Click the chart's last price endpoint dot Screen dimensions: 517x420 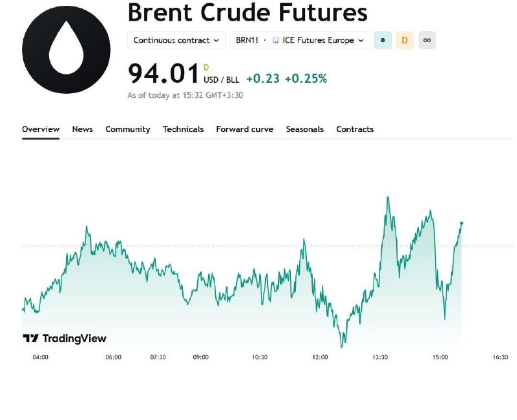point(461,223)
